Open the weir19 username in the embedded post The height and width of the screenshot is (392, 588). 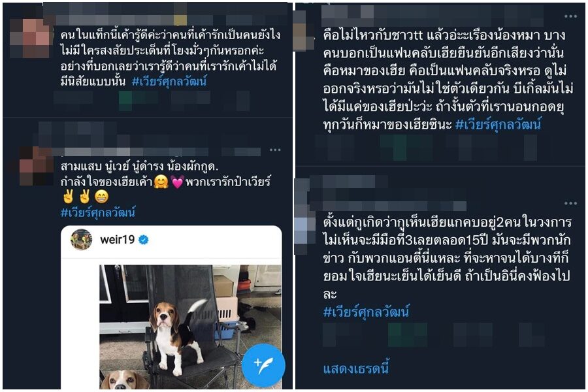pyautogui.click(x=118, y=239)
